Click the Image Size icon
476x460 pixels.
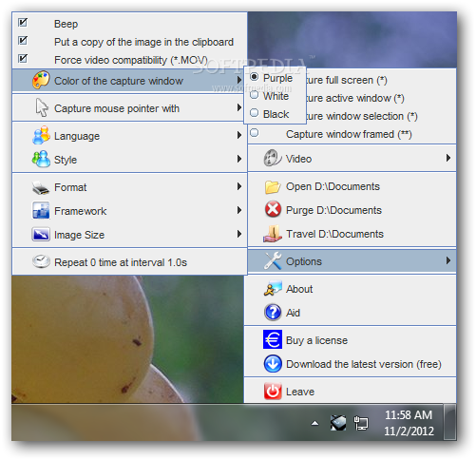[x=41, y=235]
